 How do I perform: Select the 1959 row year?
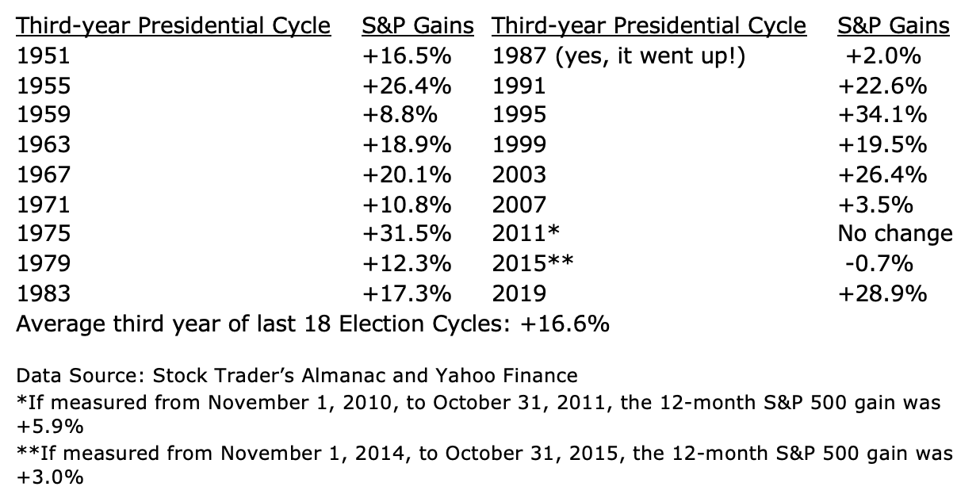click(x=44, y=115)
